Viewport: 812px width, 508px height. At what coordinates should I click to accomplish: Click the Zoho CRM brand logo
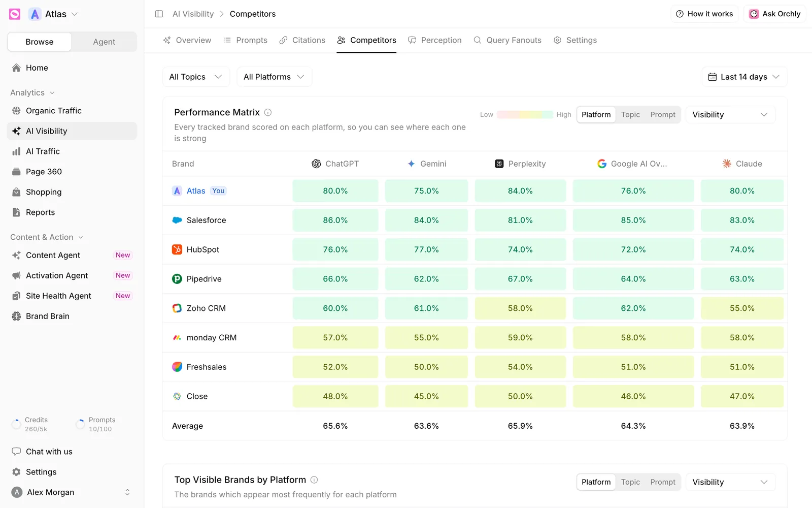tap(177, 308)
